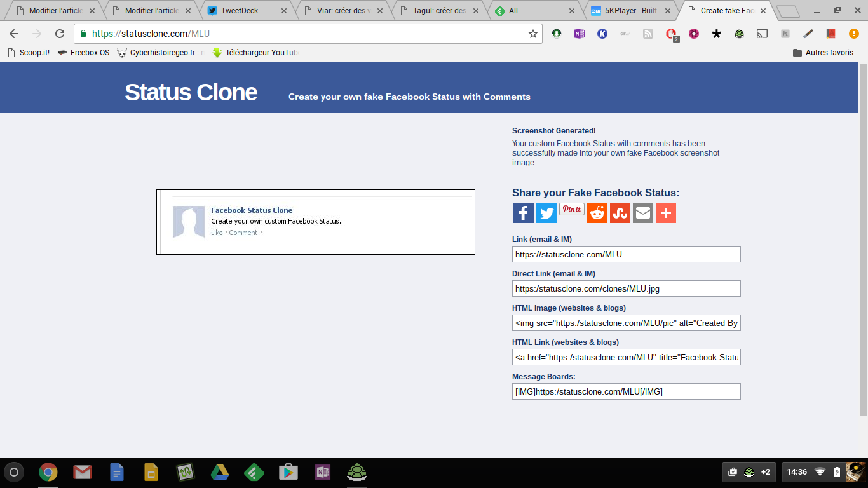Click the pink camera shutter extension

(694, 34)
